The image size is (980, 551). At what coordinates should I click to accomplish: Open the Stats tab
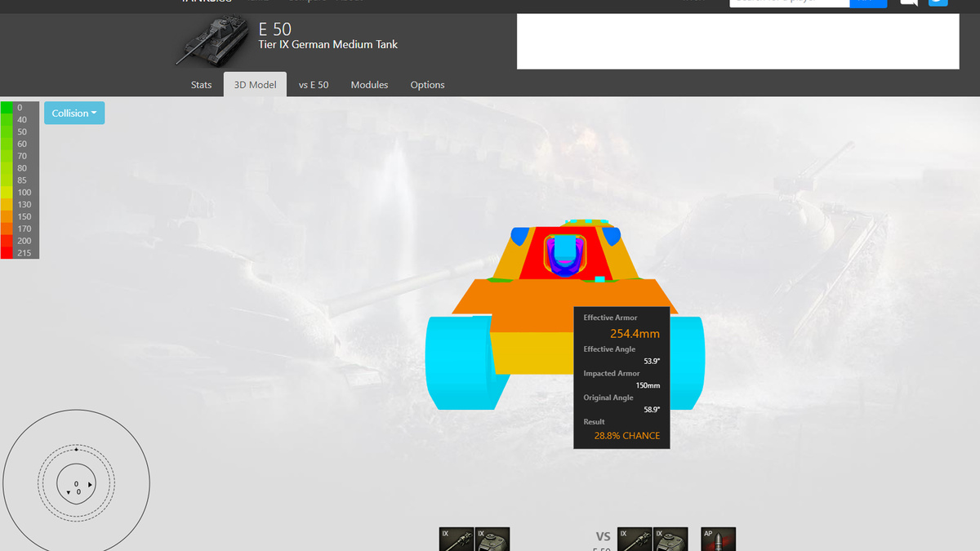pos(201,85)
